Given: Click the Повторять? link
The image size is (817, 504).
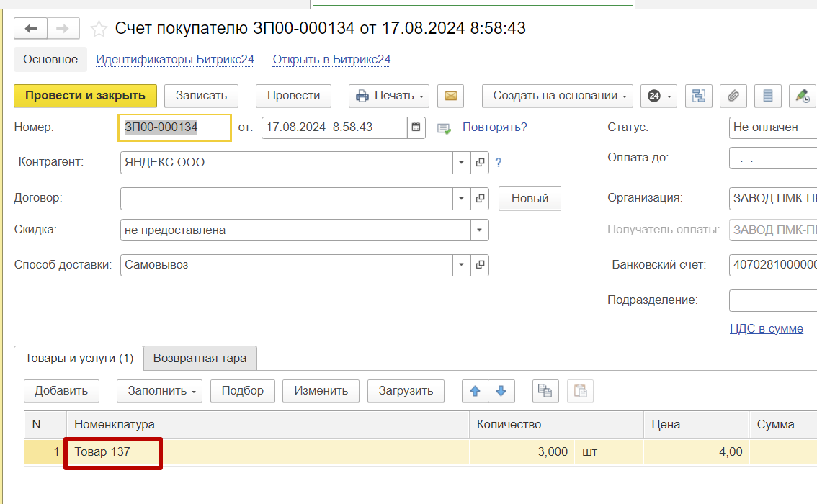Looking at the screenshot, I should pyautogui.click(x=494, y=127).
